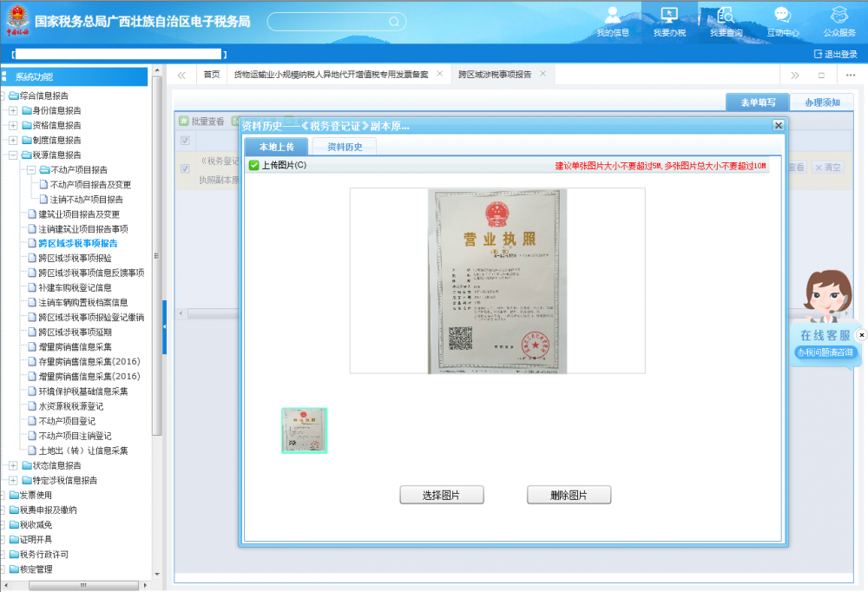Image resolution: width=868 pixels, height=592 pixels.
Task: Go to 互动中心
Action: [x=782, y=21]
